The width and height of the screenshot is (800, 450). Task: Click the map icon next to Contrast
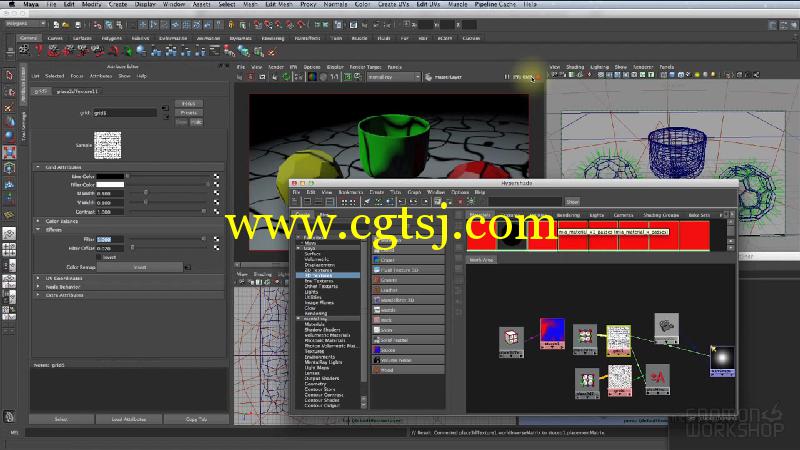point(216,211)
